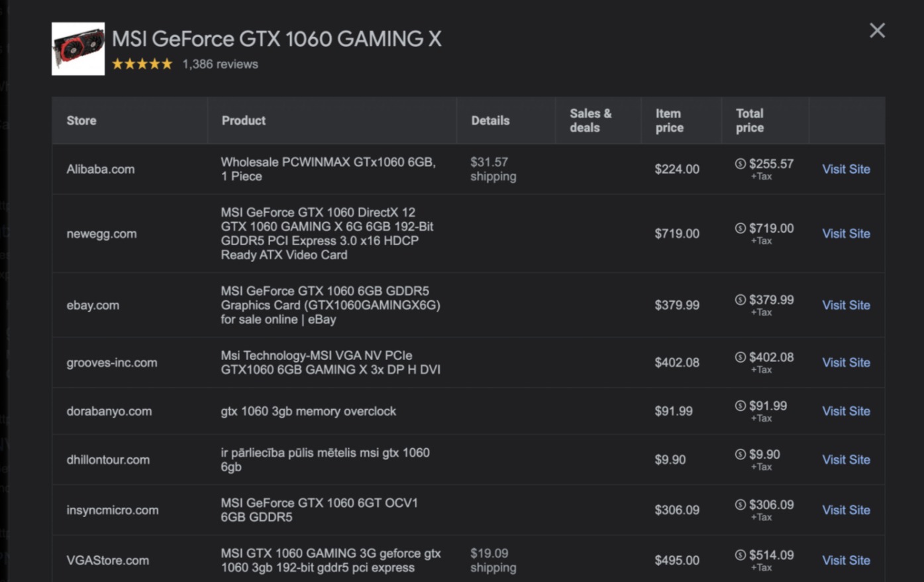This screenshot has width=924, height=582.
Task: Visit Site for VGAStore.com listing
Action: (846, 560)
